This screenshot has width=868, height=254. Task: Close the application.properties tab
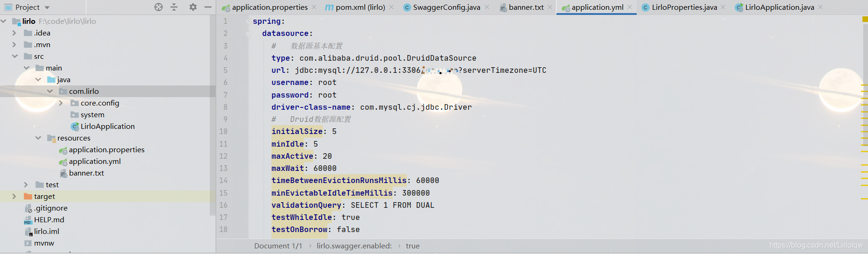314,7
